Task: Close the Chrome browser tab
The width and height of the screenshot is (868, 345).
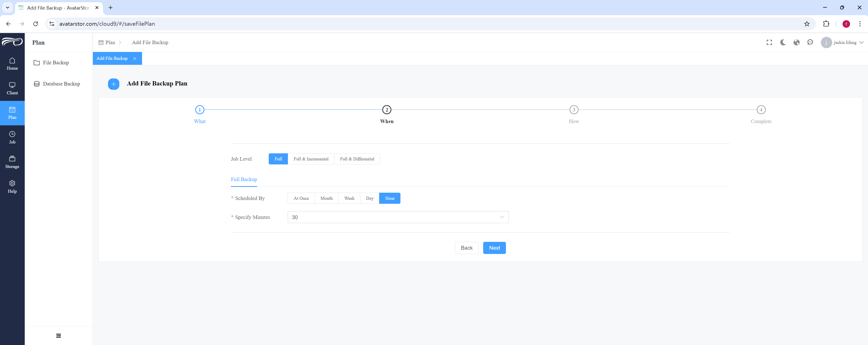Action: pos(97,7)
